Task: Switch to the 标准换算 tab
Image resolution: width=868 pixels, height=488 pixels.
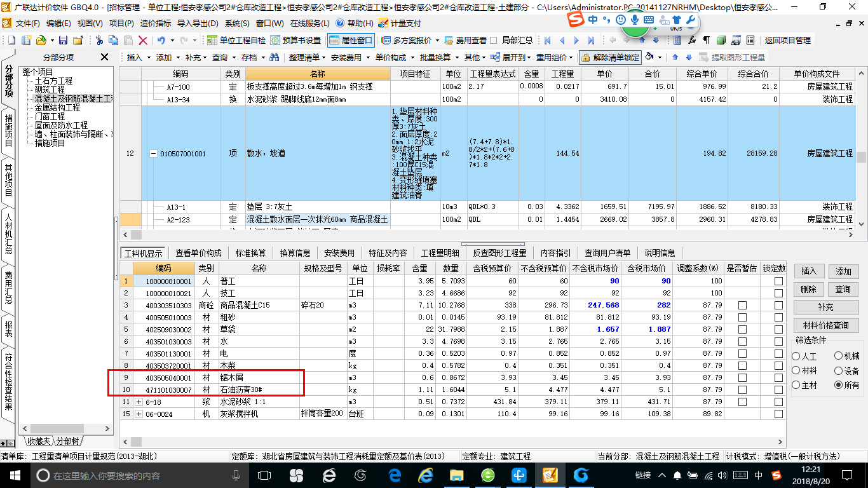Action: (250, 253)
